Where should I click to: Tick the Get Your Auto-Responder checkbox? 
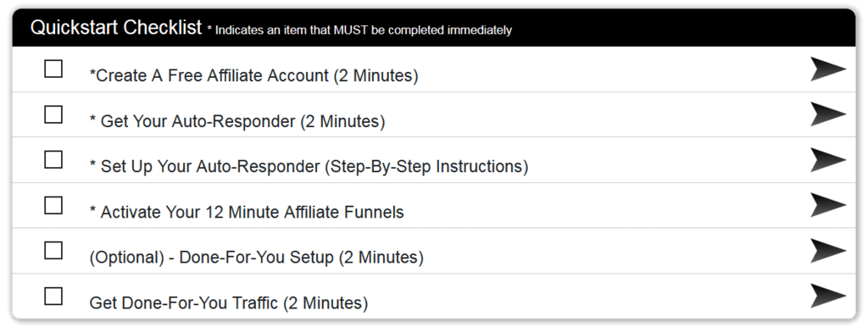(53, 114)
